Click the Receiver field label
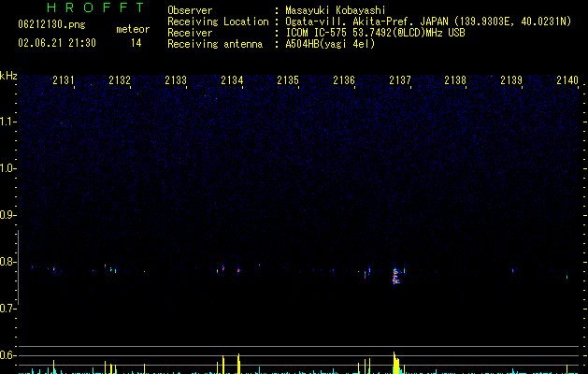588x374 pixels. coord(190,33)
